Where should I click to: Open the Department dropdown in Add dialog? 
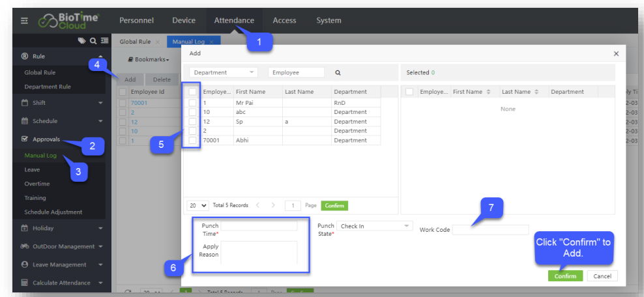223,73
